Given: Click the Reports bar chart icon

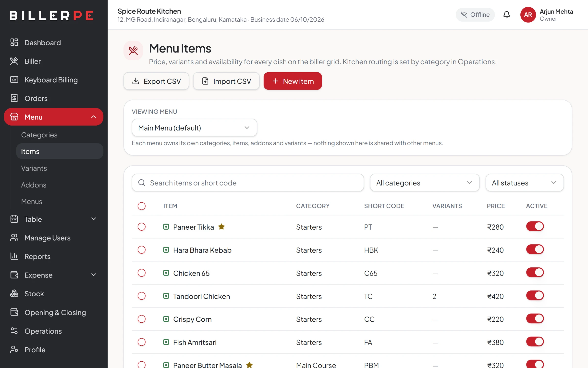Looking at the screenshot, I should (14, 256).
